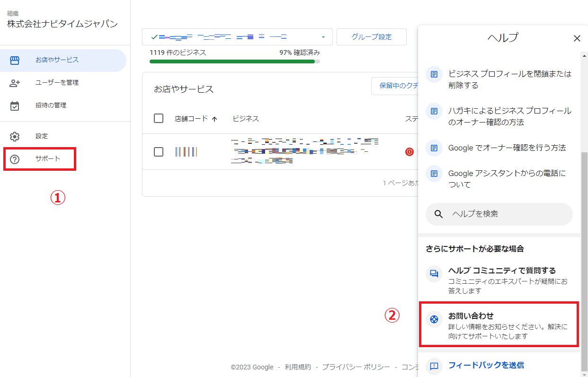This screenshot has height=377, width=588.
Task: Click the ビジネス column header
Action: pyautogui.click(x=246, y=119)
